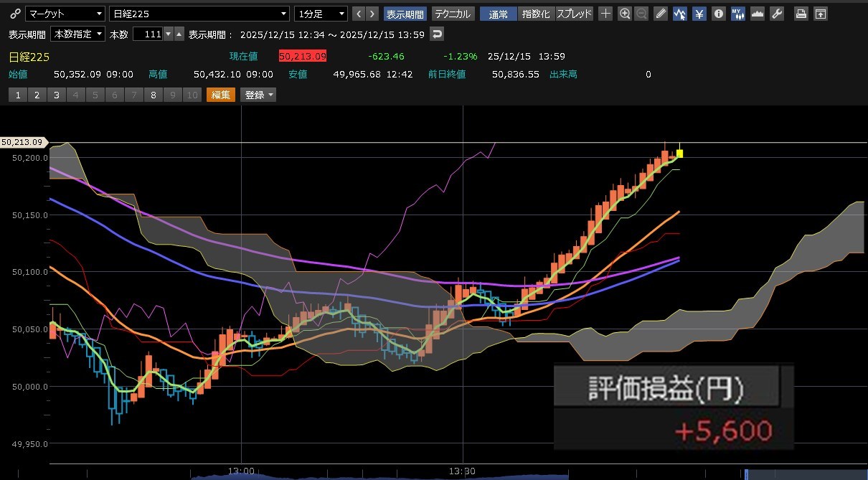Click the zoom in magnifier icon
868x480 pixels.
click(x=625, y=14)
